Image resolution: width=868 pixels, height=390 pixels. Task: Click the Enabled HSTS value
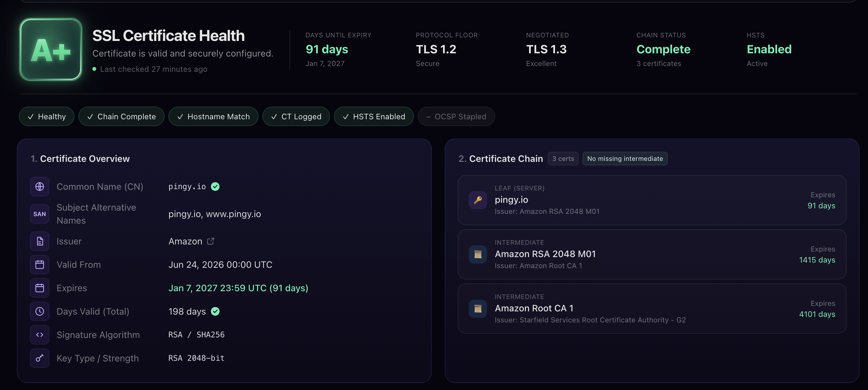[x=769, y=49]
